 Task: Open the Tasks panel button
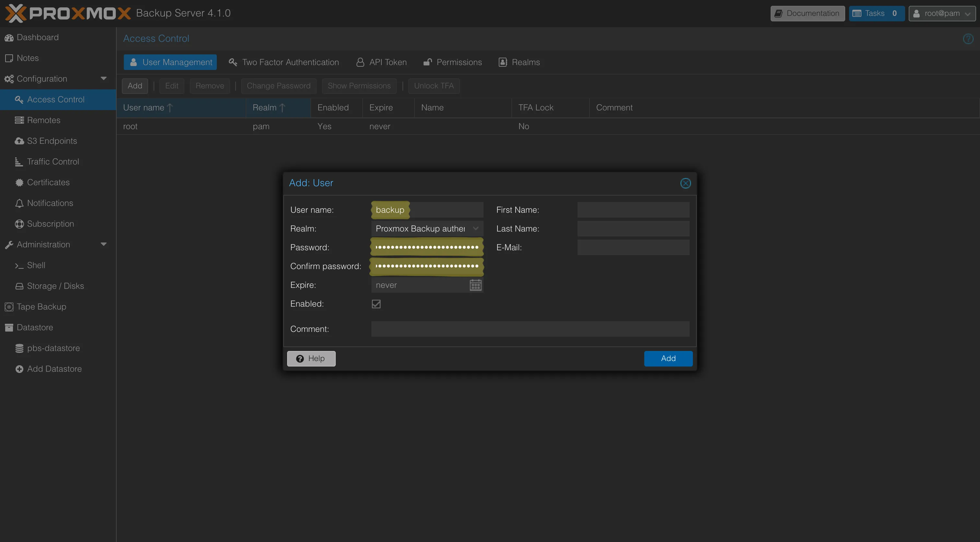pos(876,13)
